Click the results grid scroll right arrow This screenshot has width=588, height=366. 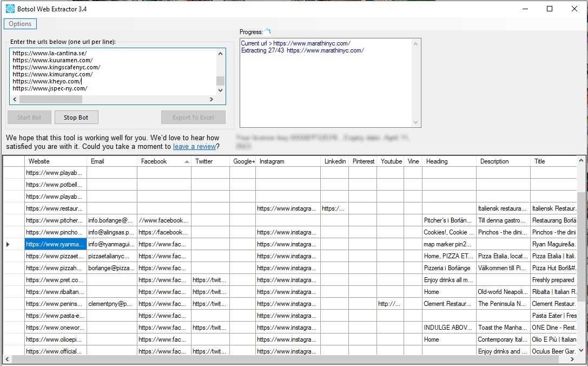(573, 360)
